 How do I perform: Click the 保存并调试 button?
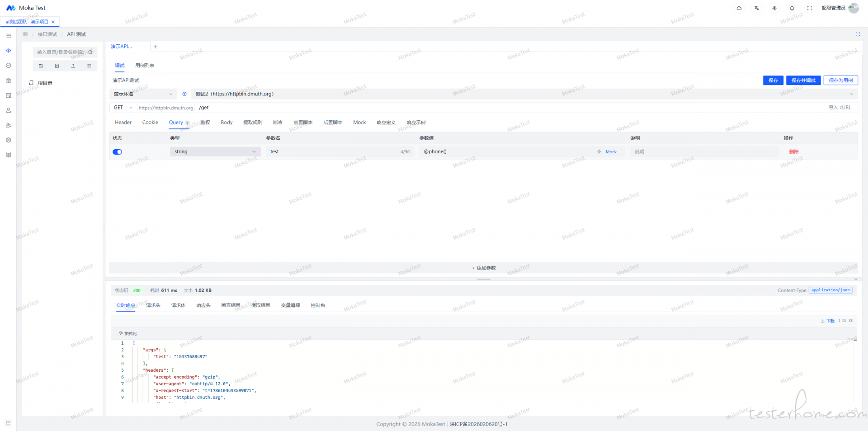803,81
